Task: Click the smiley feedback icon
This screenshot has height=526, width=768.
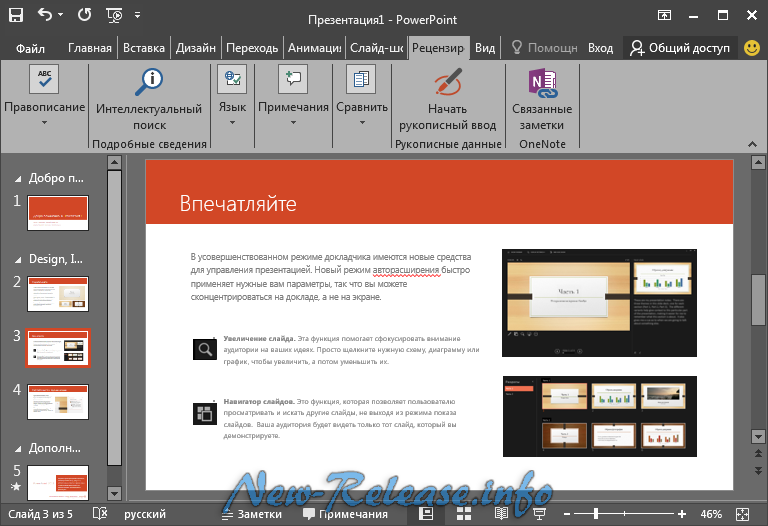Action: (x=752, y=47)
